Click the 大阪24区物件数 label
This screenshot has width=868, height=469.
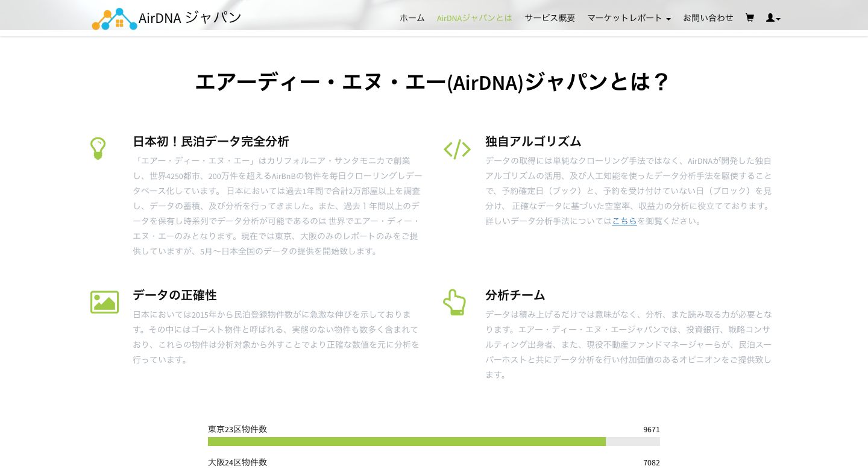coord(237,462)
